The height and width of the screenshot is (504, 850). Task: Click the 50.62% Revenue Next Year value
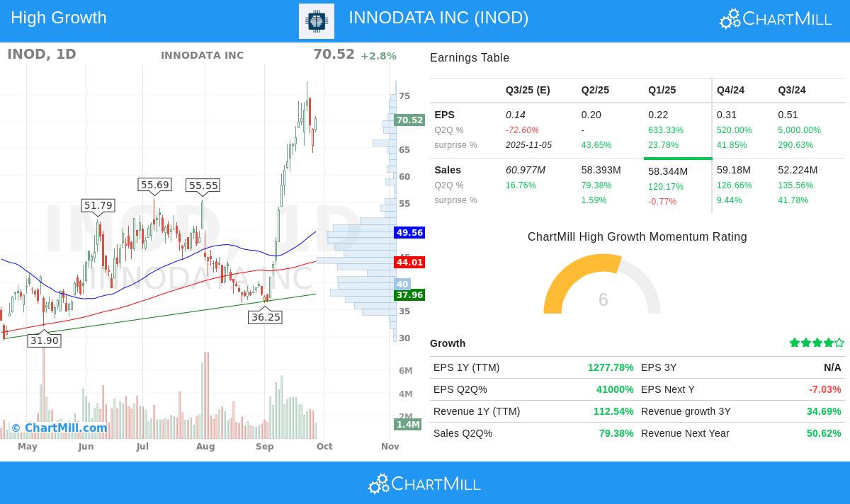click(824, 433)
